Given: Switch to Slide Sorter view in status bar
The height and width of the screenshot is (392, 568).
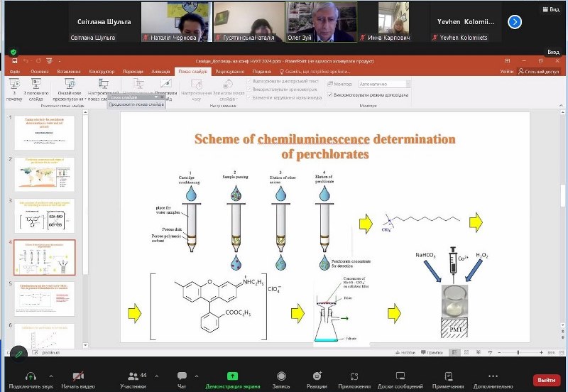Looking at the screenshot, I should point(466,352).
